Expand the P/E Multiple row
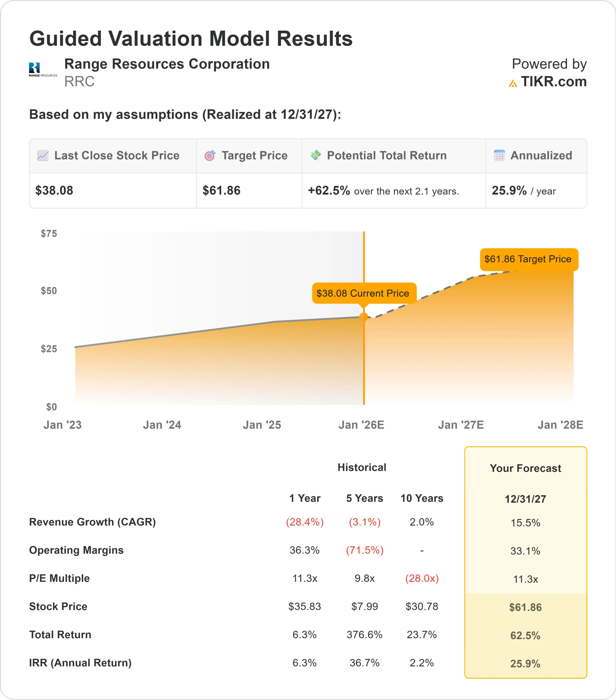The image size is (616, 700). (x=60, y=578)
